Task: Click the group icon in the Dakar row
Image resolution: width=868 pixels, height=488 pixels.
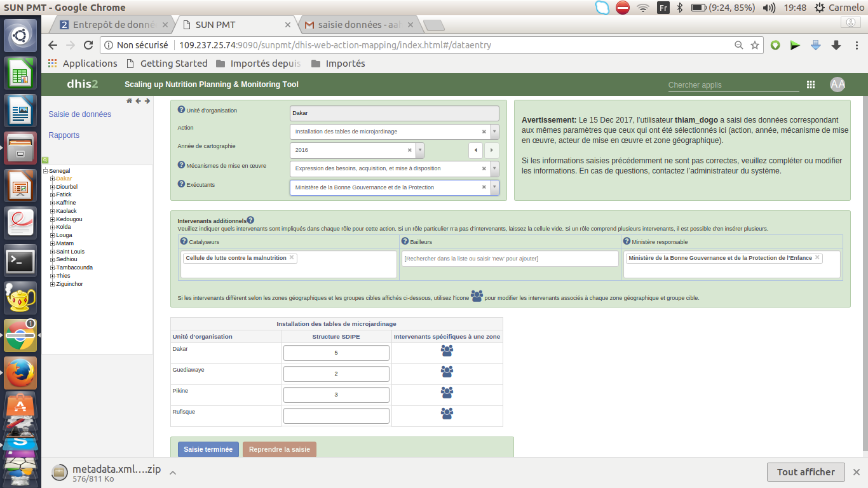Action: (447, 351)
